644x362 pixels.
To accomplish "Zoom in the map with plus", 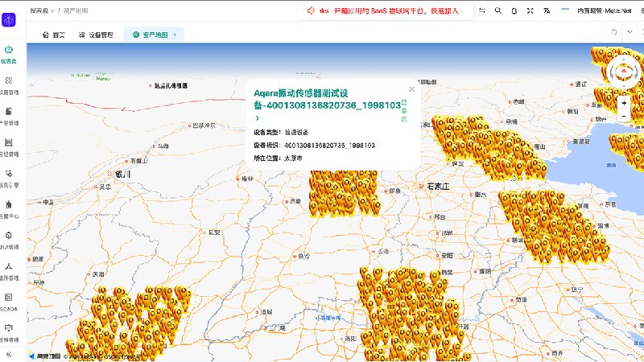I will pos(624,103).
